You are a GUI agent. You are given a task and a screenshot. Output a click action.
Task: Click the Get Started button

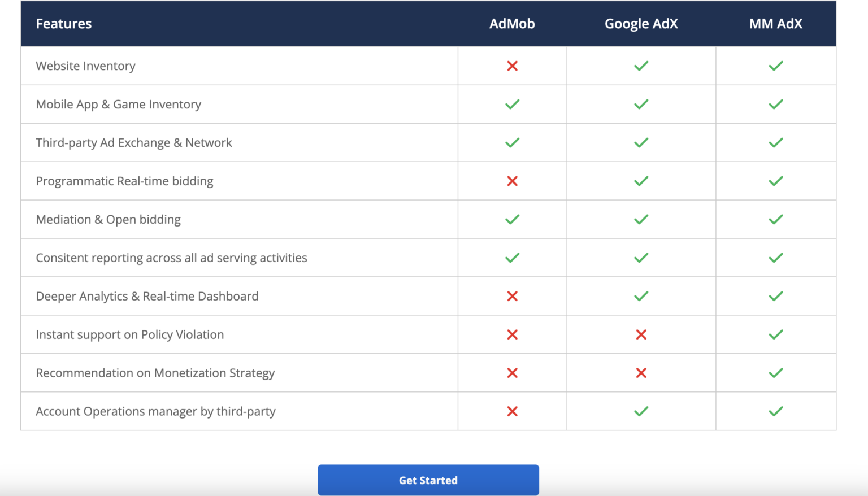[x=428, y=480]
